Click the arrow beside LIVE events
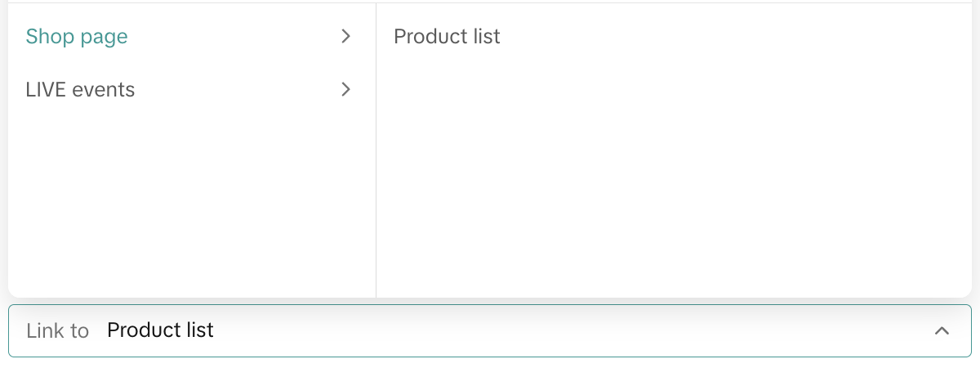980x368 pixels. (346, 90)
